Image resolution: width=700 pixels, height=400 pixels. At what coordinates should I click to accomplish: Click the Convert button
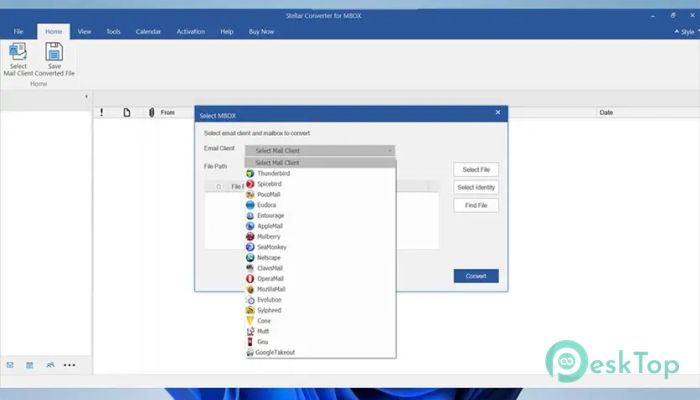[476, 276]
